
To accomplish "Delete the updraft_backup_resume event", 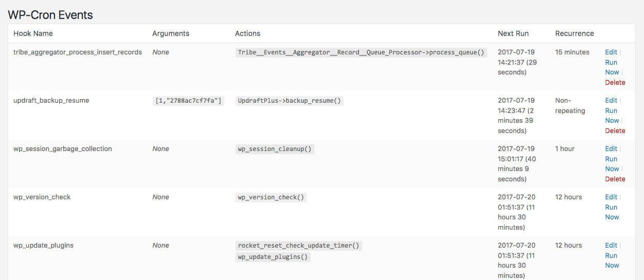I will (x=615, y=130).
